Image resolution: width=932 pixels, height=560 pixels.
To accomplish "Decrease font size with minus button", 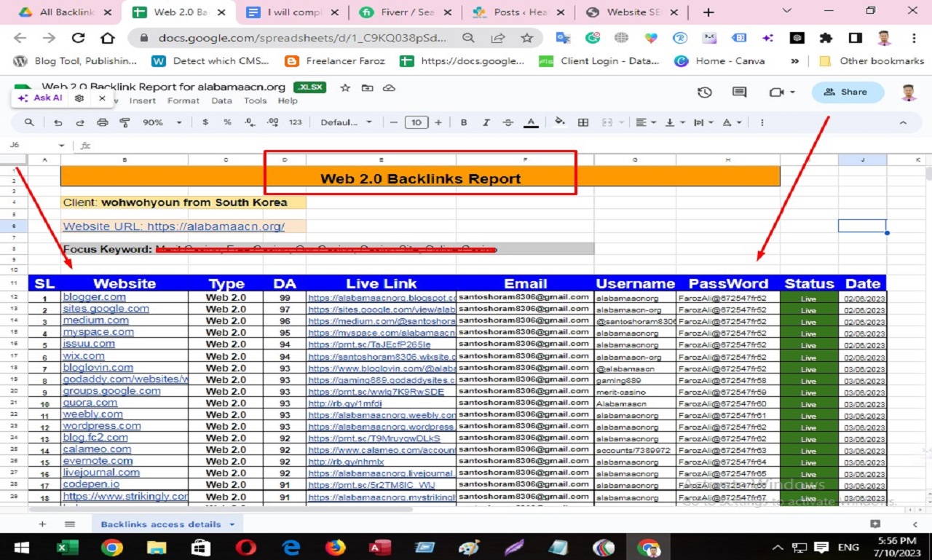I will (394, 122).
